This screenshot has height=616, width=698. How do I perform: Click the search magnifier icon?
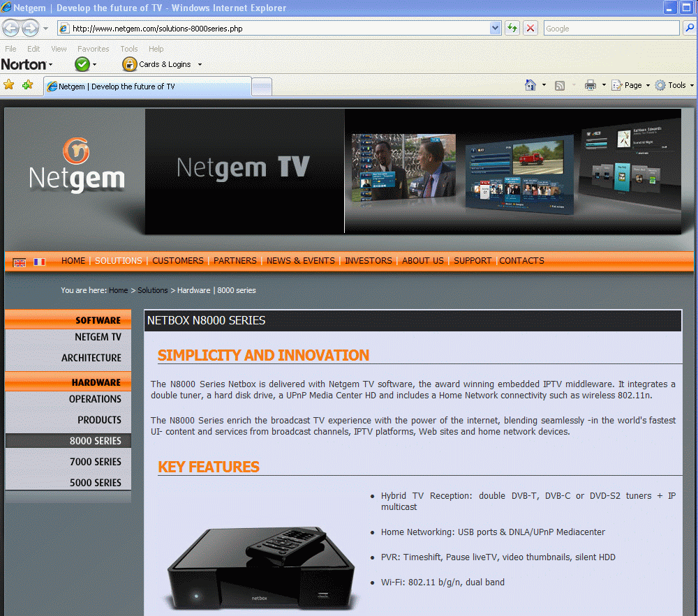pyautogui.click(x=689, y=28)
